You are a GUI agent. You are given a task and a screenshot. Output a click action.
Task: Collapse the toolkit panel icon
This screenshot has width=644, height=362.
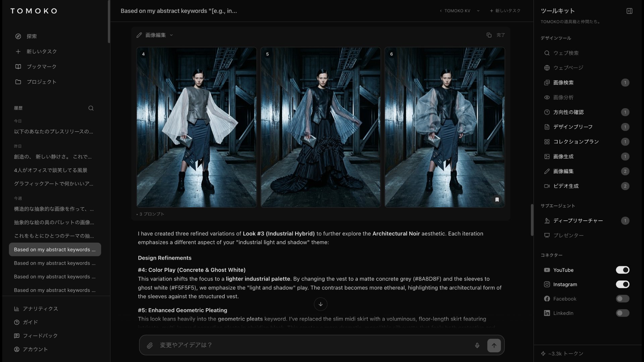(x=629, y=11)
